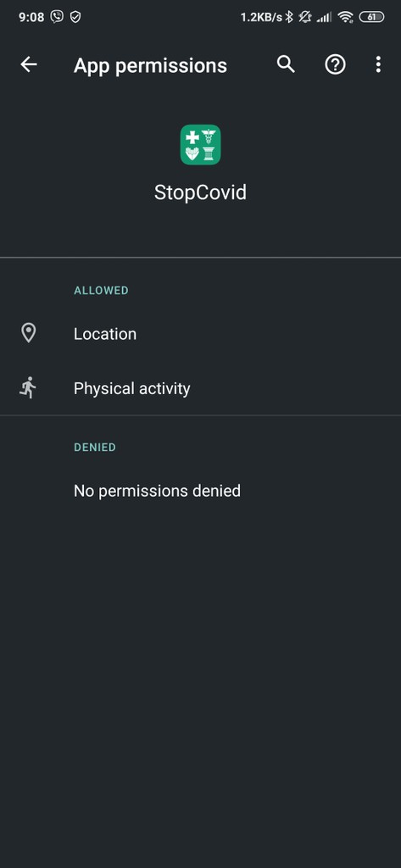Open help via question mark icon

(x=335, y=64)
